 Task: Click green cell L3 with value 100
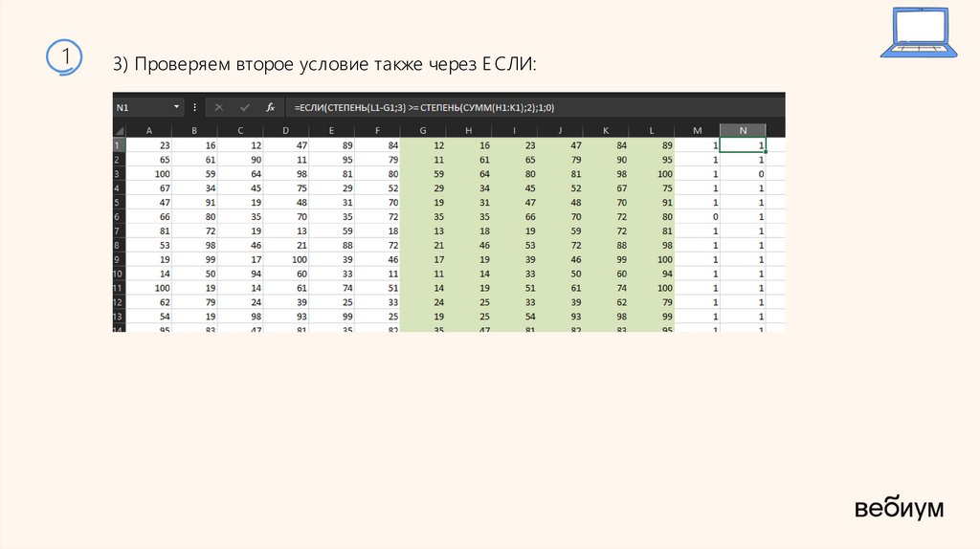[651, 174]
